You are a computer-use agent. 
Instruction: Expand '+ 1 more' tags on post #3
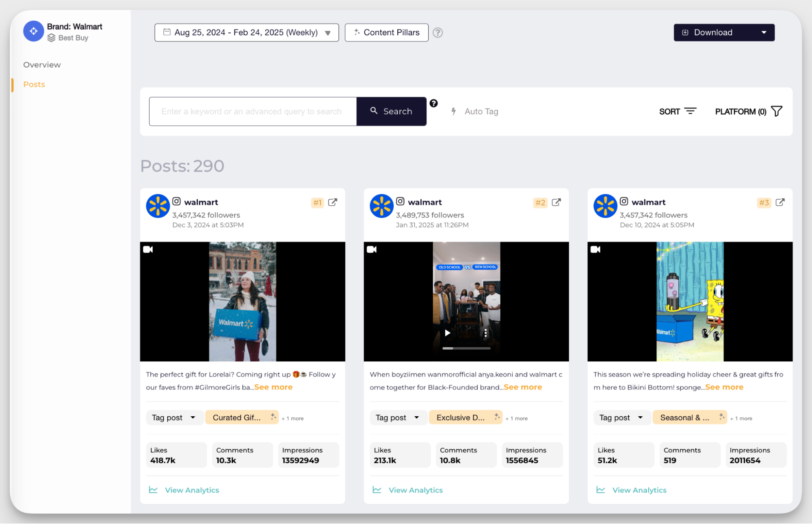coord(741,418)
